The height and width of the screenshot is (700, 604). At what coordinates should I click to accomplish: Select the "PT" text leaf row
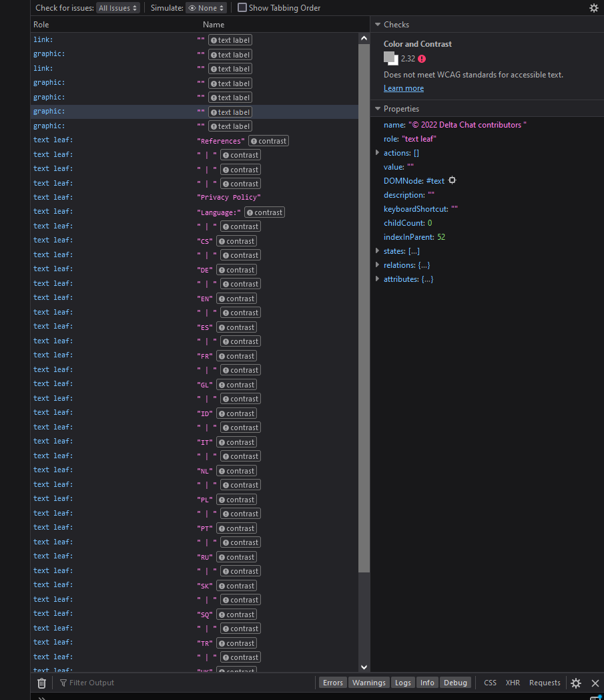click(x=194, y=528)
